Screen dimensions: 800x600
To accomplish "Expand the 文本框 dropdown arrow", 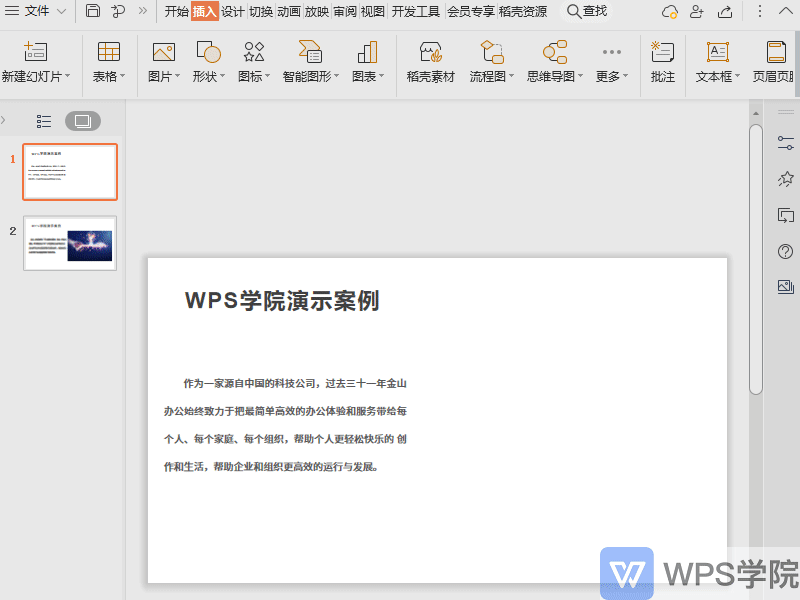I will (737, 76).
